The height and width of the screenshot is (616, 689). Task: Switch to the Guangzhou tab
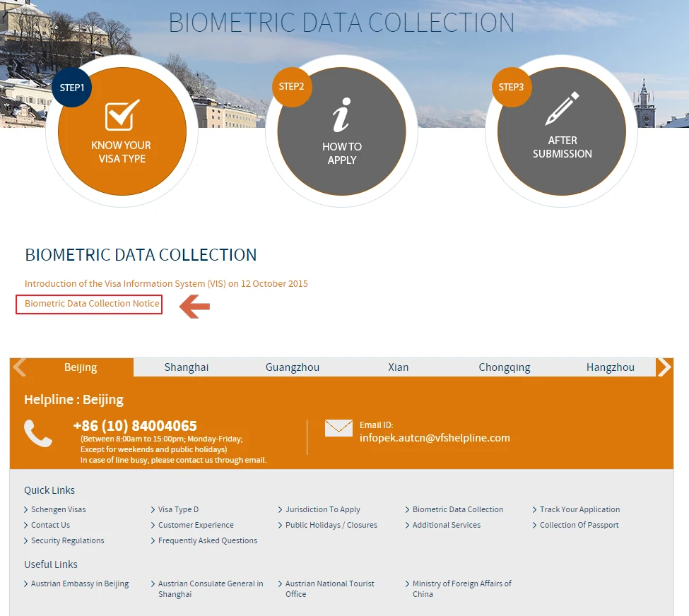coord(293,367)
